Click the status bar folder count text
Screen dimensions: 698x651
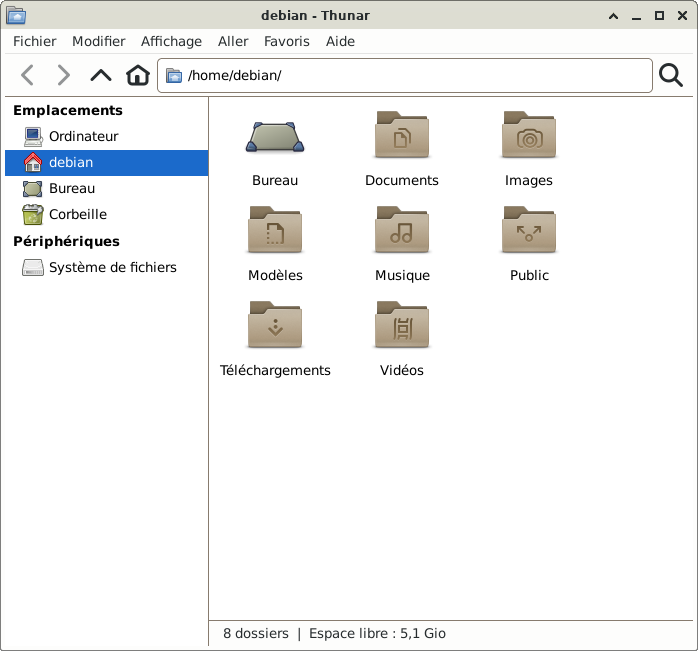click(256, 633)
